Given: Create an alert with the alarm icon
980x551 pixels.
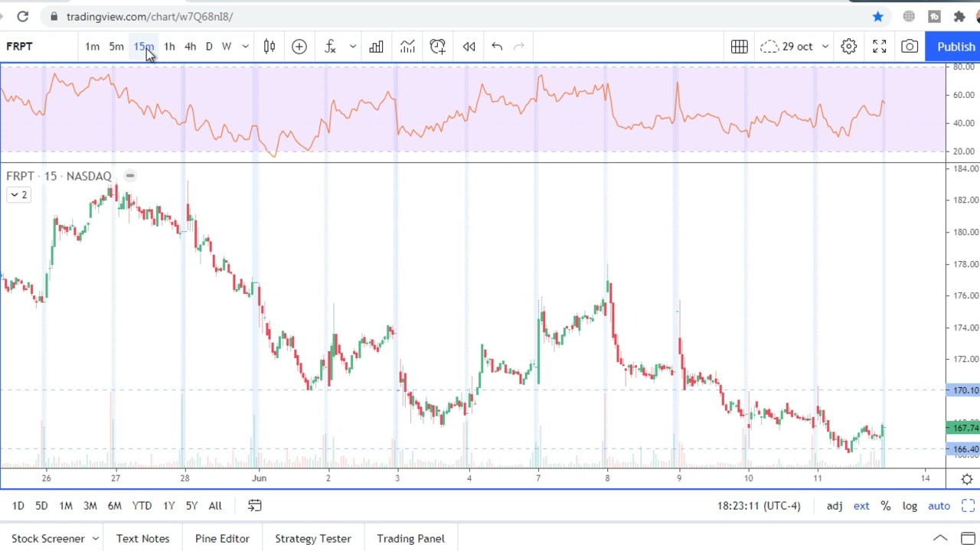Looking at the screenshot, I should (x=438, y=47).
